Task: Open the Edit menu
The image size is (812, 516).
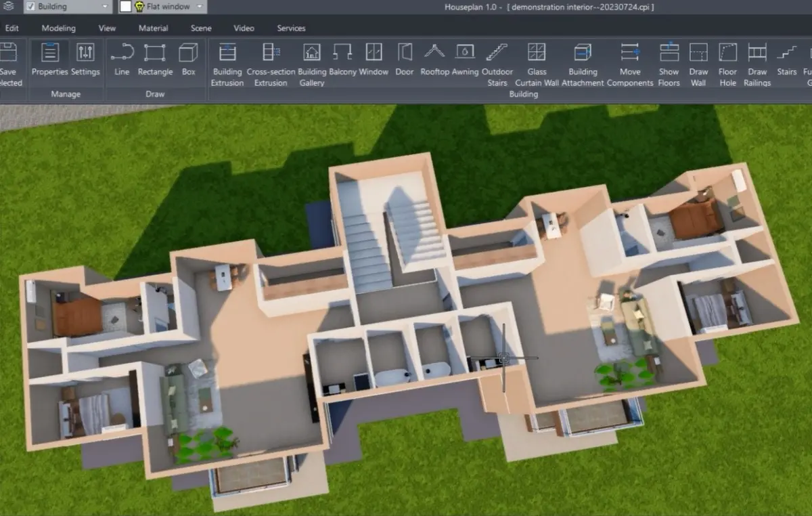Action: [12, 28]
